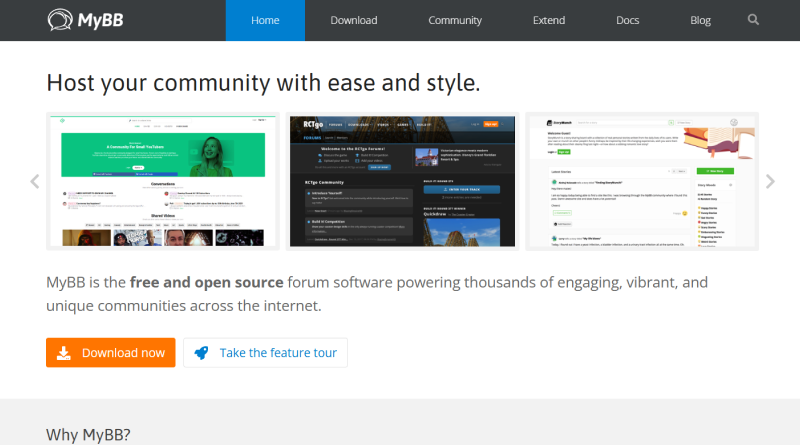The height and width of the screenshot is (445, 800).
Task: Open the green YouTubers community screenshot
Action: click(163, 181)
